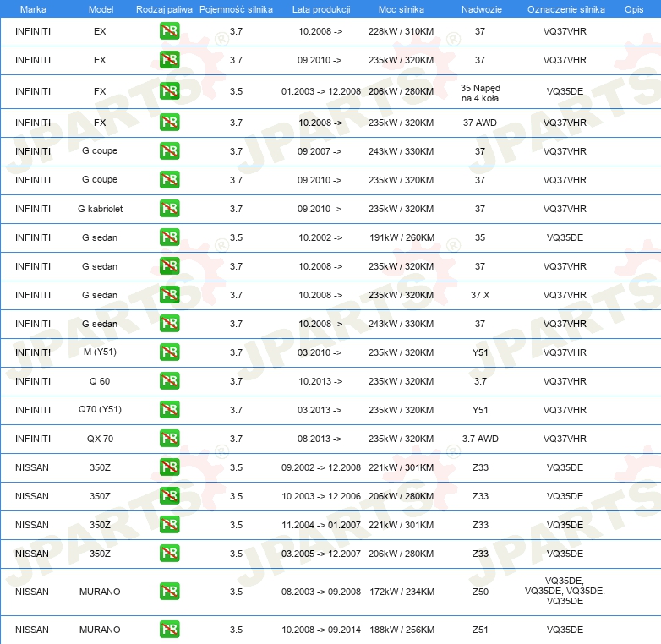661x644 pixels.
Task: Select the Q70 (Y51) model cell
Action: coord(100,410)
